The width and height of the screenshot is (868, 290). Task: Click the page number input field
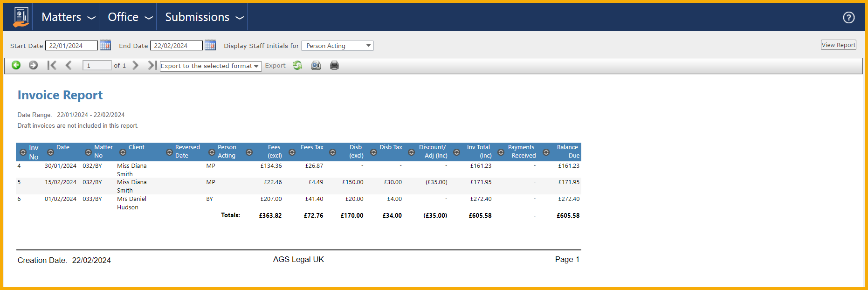[x=96, y=65]
